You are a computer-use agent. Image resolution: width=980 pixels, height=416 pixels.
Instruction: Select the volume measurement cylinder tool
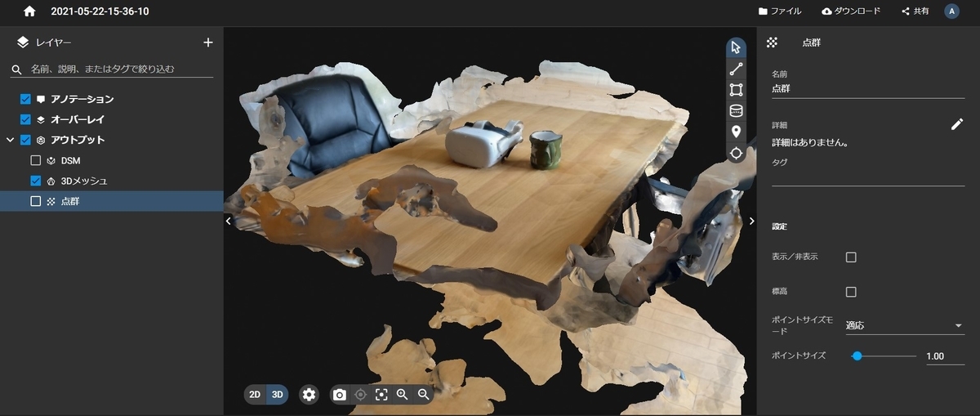[736, 111]
